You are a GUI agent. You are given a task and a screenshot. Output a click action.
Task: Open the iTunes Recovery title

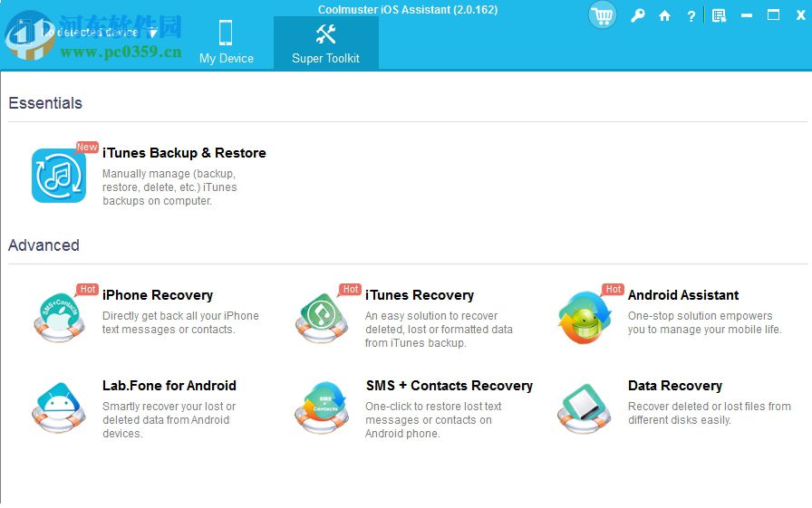coord(420,295)
